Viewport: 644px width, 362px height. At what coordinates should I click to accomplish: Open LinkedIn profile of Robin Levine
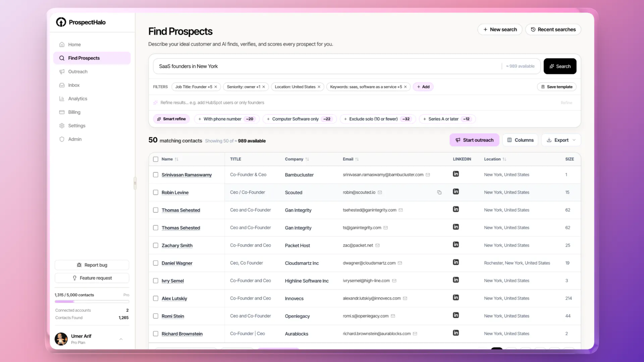[456, 192]
